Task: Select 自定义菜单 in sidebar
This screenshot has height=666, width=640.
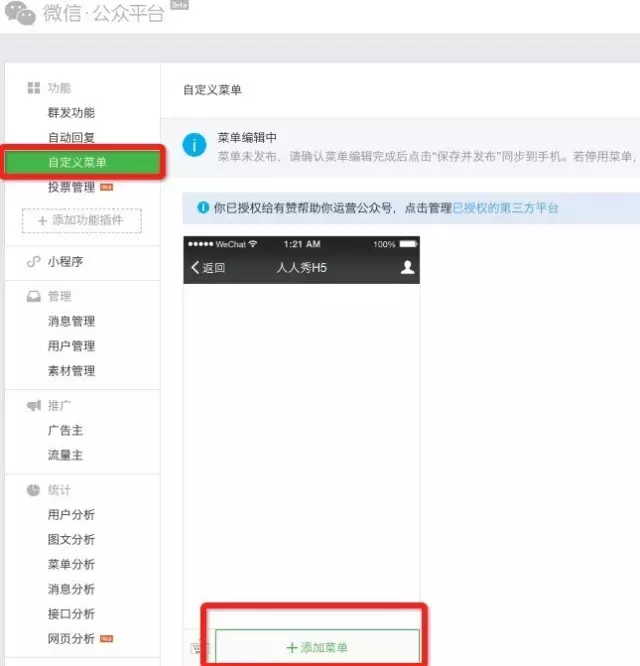Action: (83, 162)
